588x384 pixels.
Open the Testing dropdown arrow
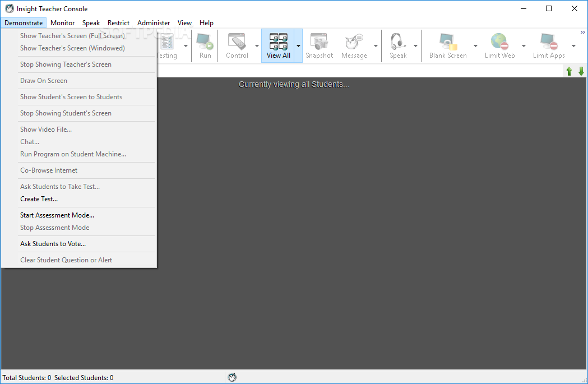pos(186,46)
